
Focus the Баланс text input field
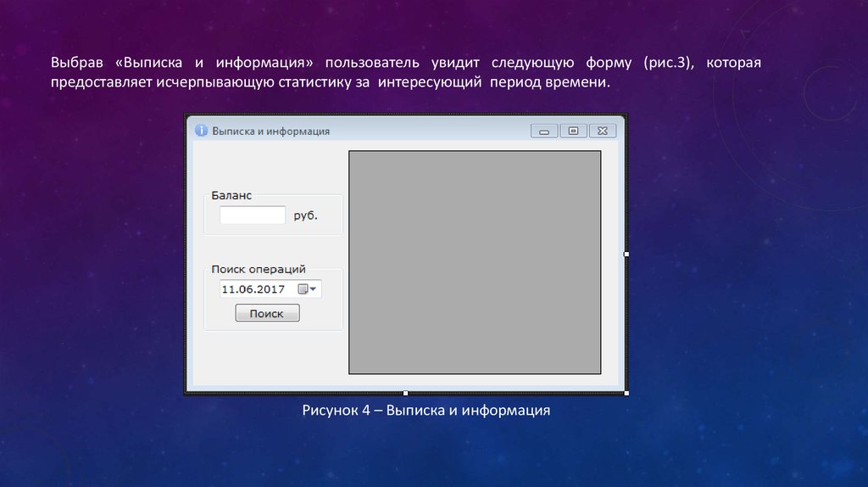[253, 216]
